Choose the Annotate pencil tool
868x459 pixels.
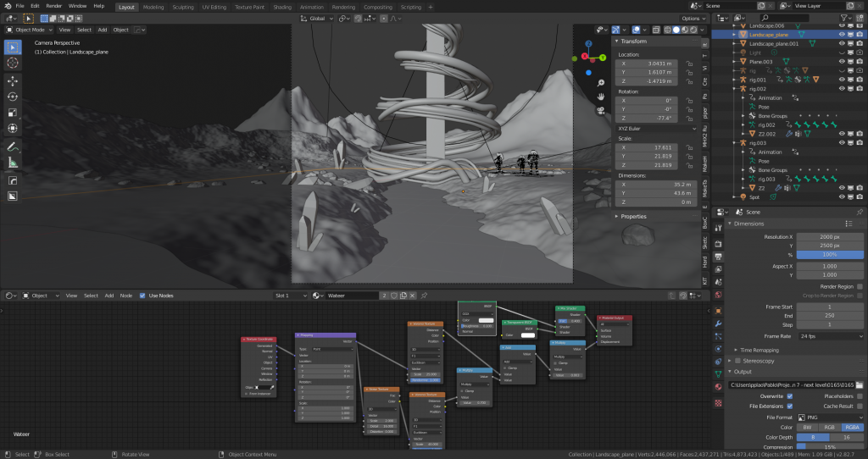pos(13,146)
